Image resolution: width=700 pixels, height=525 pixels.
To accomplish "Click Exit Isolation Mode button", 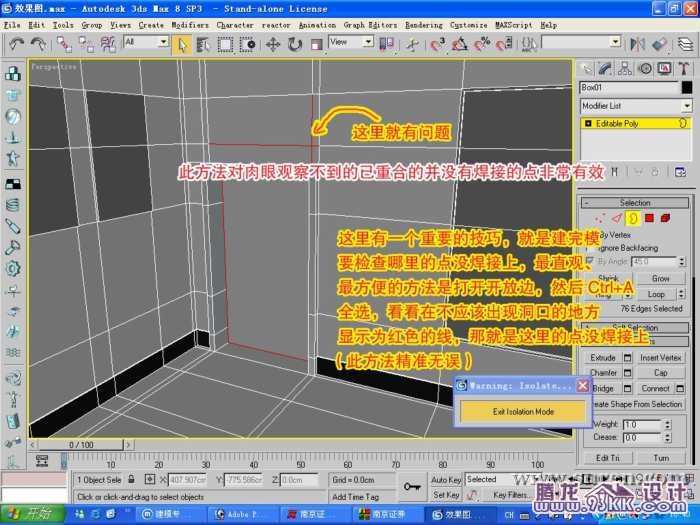I will 523,411.
